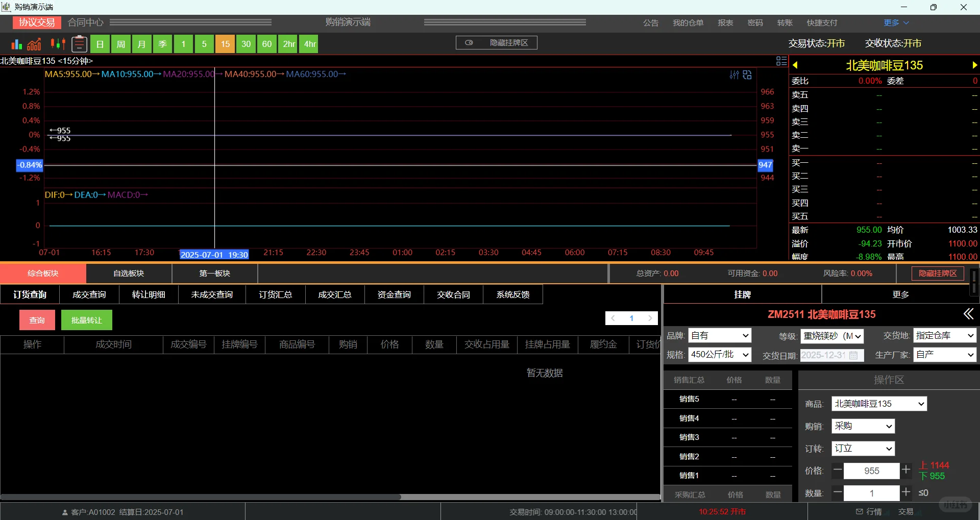Click the red 隐藏挂牌区 button
This screenshot has width=980, height=520.
[938, 274]
